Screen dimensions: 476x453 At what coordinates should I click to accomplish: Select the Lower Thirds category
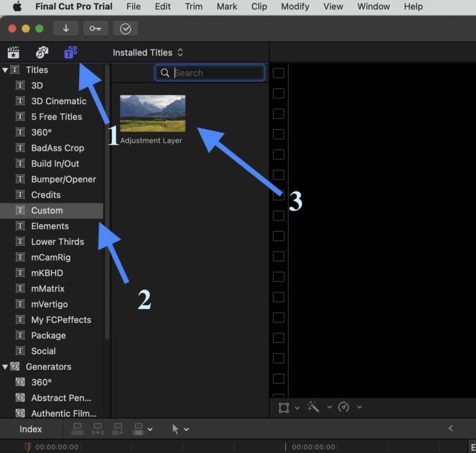[x=52, y=242]
